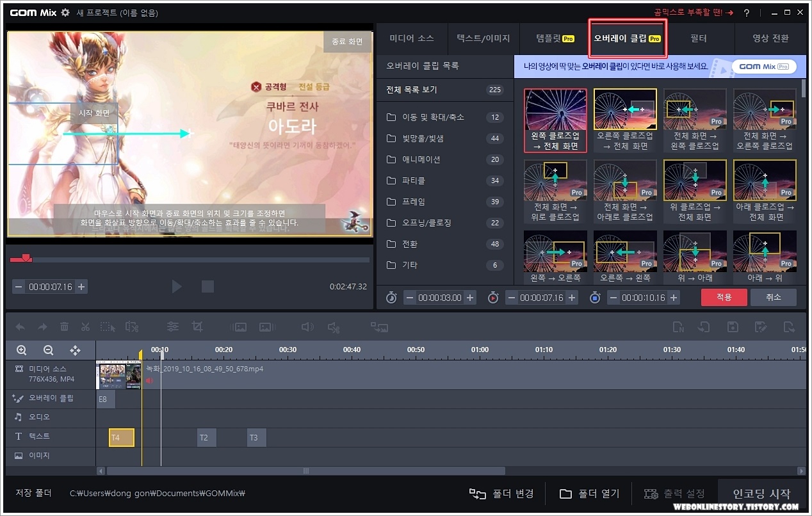This screenshot has height=516, width=812.
Task: Decrease duration 00:00:03.00 with minus
Action: click(409, 297)
